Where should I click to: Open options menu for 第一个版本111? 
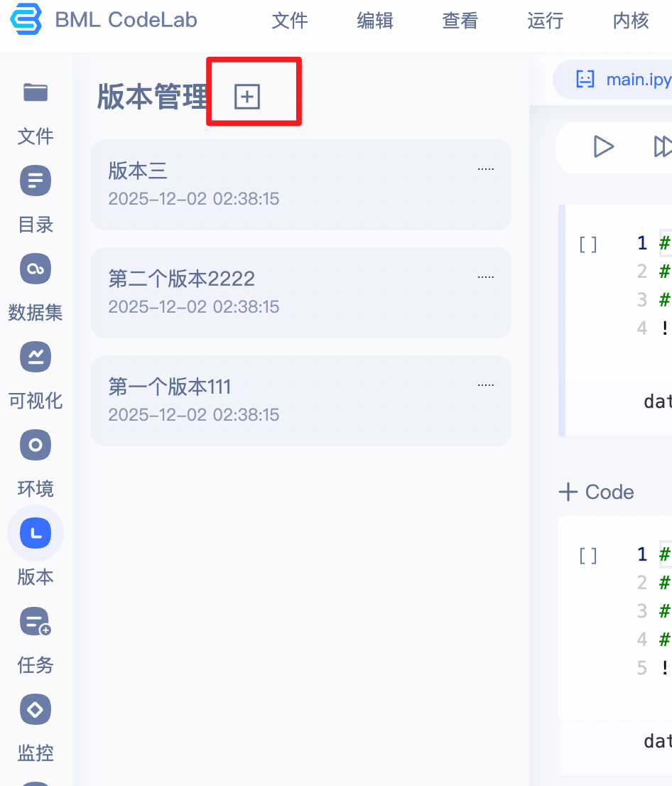tap(485, 384)
